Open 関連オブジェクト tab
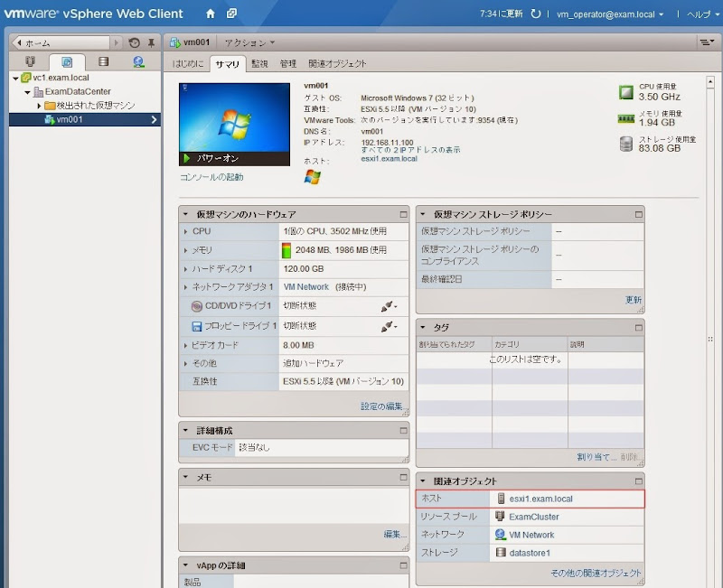723x588 pixels. coord(337,63)
